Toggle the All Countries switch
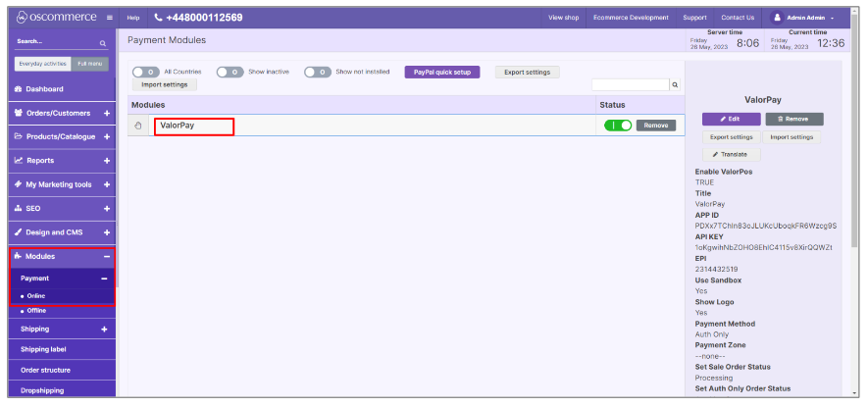The image size is (868, 407). point(146,72)
